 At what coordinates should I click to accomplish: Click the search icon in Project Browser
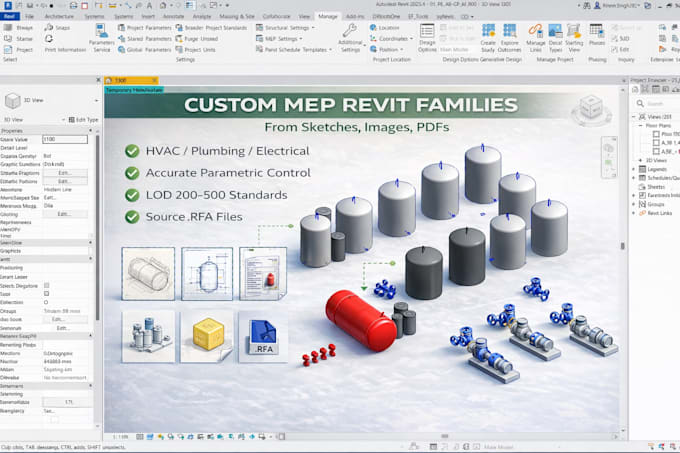point(640,104)
